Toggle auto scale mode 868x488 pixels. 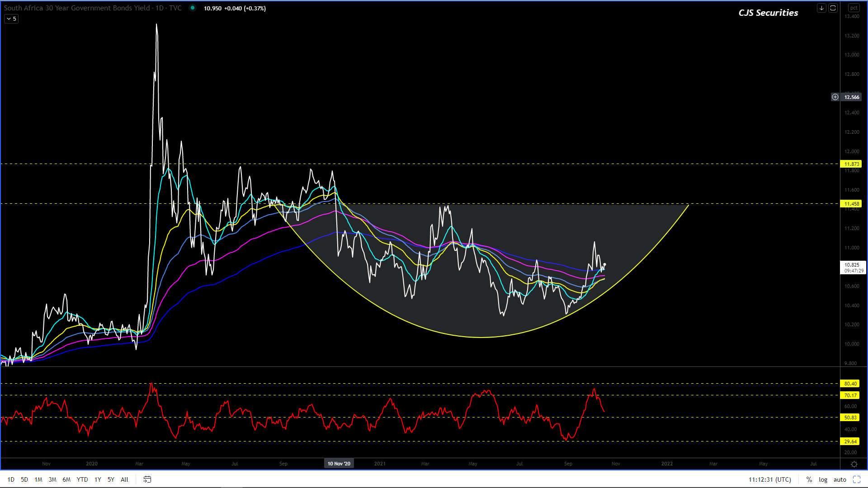(840, 479)
